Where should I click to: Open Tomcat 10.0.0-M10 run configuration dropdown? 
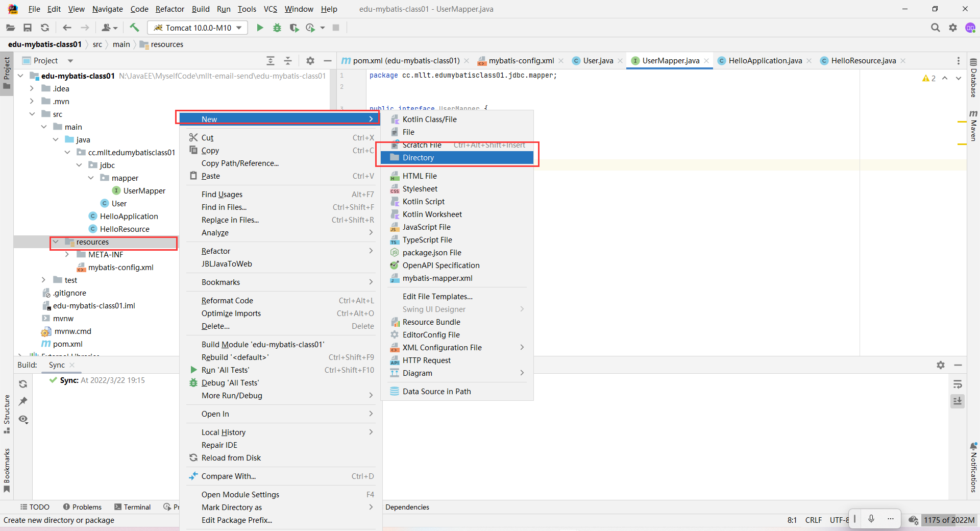[198, 28]
